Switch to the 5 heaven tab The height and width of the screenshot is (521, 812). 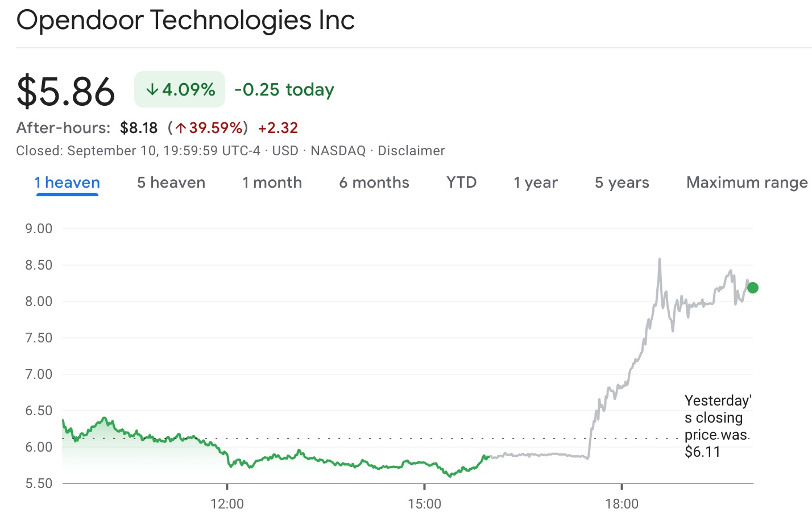coord(170,183)
